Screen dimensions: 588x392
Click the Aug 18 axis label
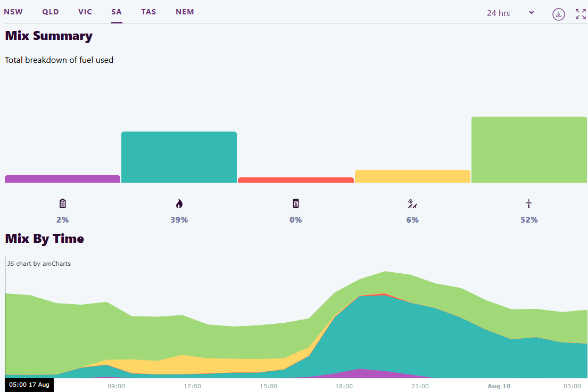click(499, 386)
